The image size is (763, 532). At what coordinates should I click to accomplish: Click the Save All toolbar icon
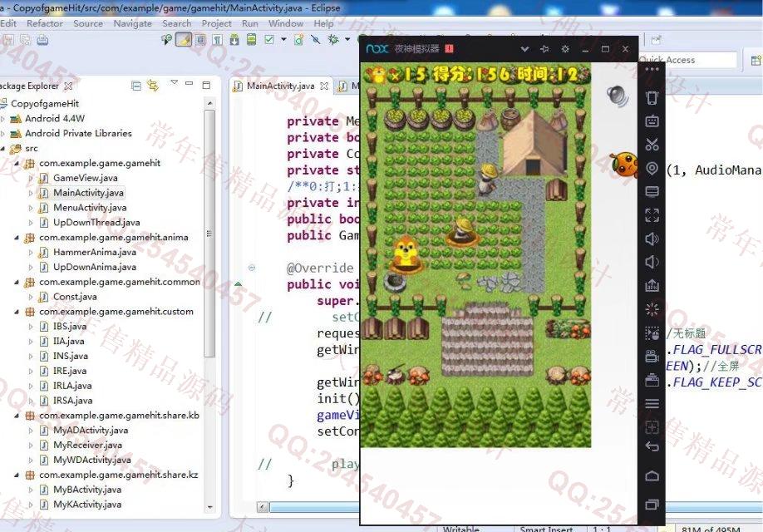[25, 40]
